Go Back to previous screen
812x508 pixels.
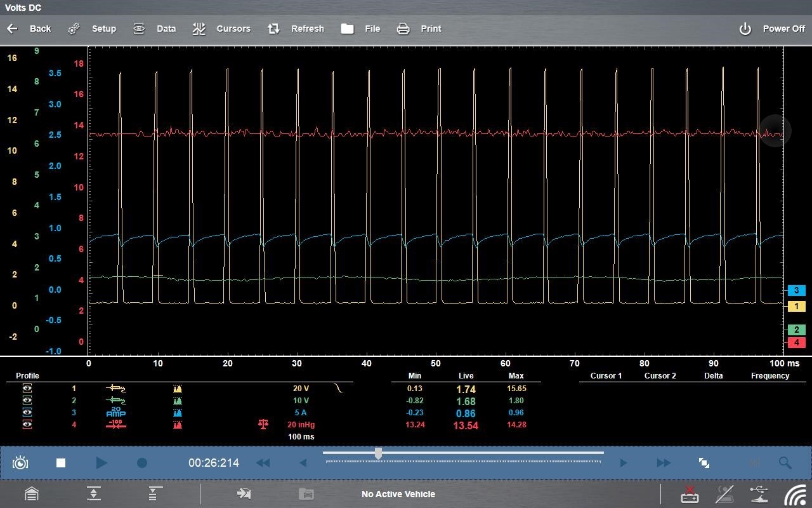pyautogui.click(x=29, y=29)
